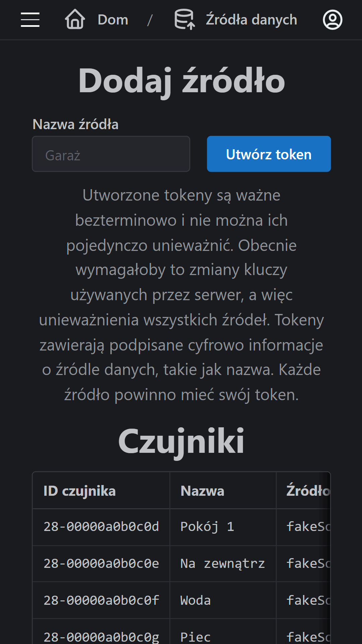Open the Źródła danych breadcrumb link
362x644 pixels.
pyautogui.click(x=251, y=20)
